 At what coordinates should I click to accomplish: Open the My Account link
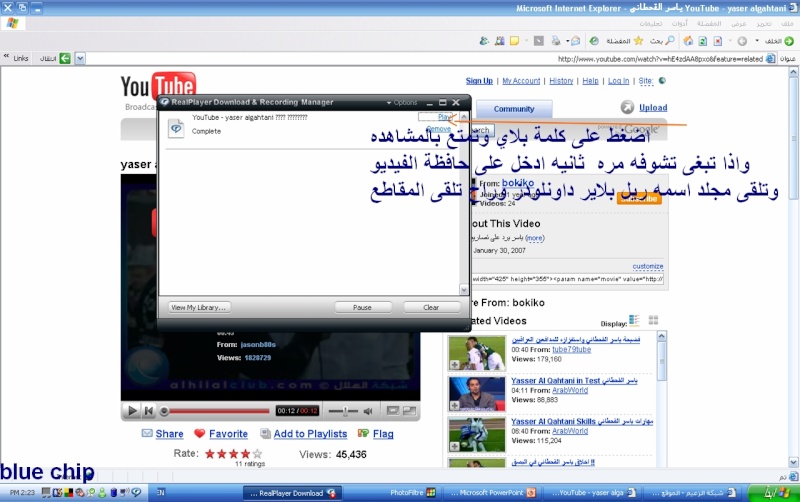click(521, 81)
